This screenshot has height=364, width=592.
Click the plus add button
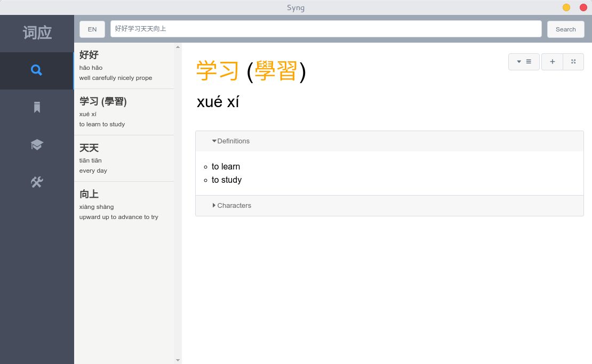point(552,62)
